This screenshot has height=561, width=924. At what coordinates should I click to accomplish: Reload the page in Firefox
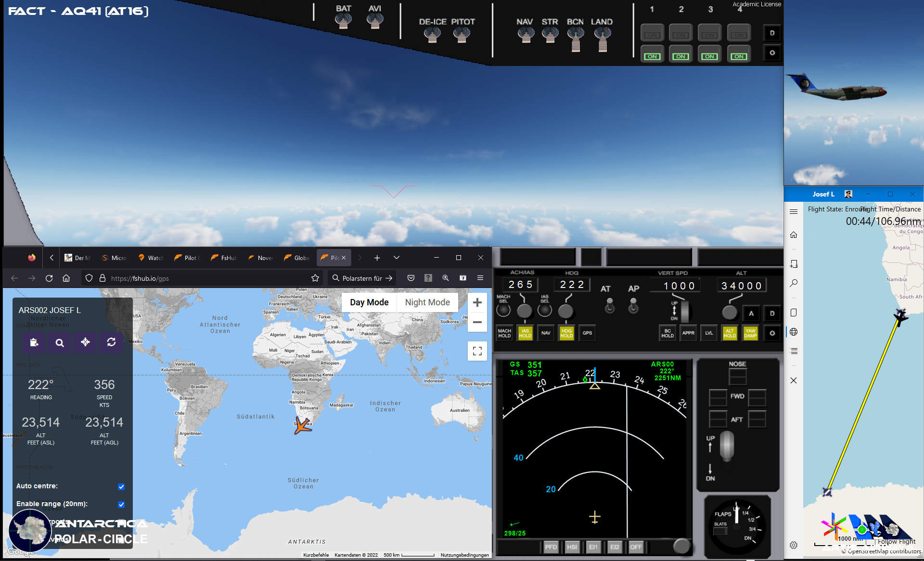pos(49,278)
